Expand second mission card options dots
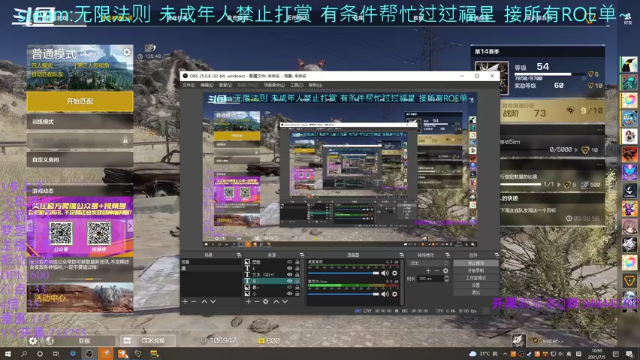640x360 pixels. (599, 164)
